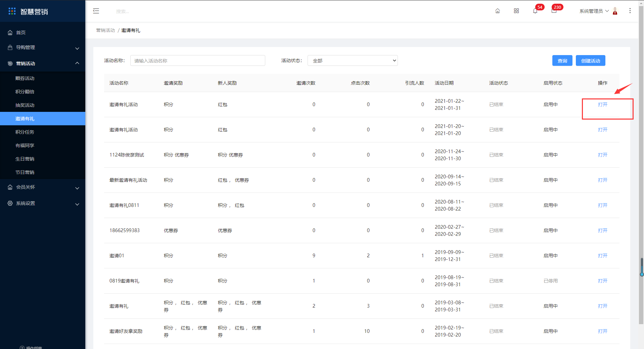This screenshot has height=349, width=644.
Task: Click the 启用状态 column header
Action: click(x=553, y=83)
